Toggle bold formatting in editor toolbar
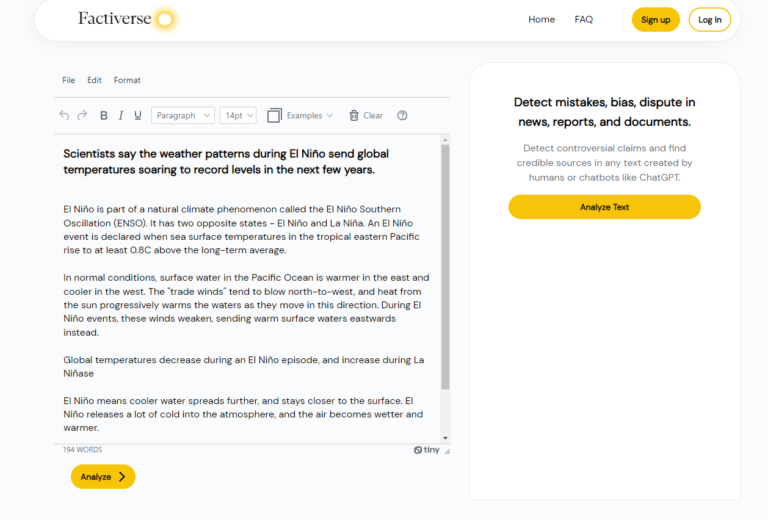This screenshot has width=768, height=520. pos(104,116)
